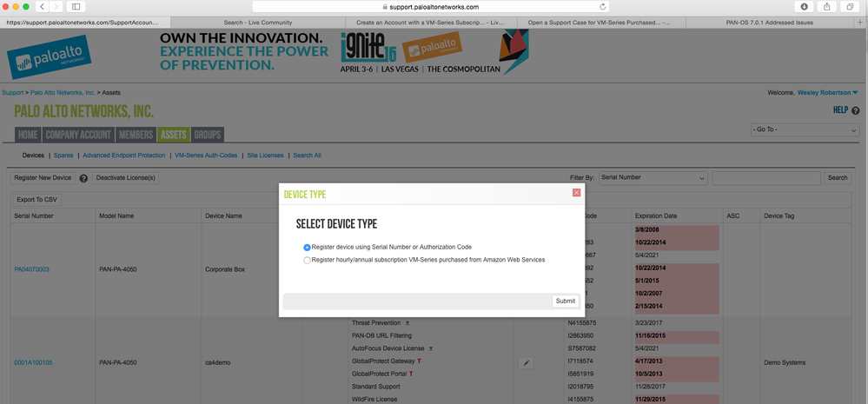Show all tabs icon in Safari

tap(850, 7)
